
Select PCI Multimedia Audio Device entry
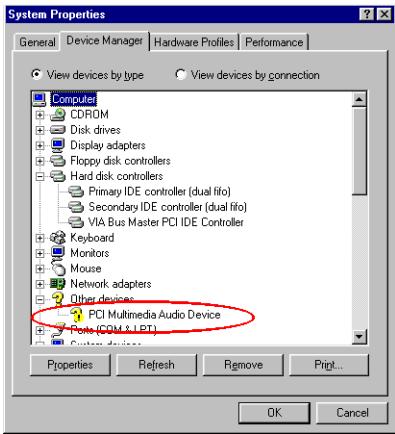point(154,314)
